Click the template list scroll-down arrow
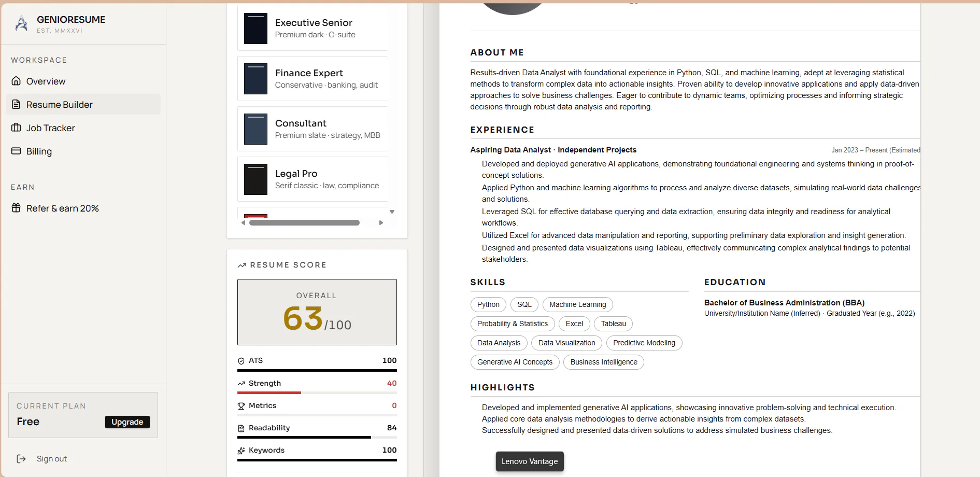The height and width of the screenshot is (477, 980). pyautogui.click(x=392, y=212)
